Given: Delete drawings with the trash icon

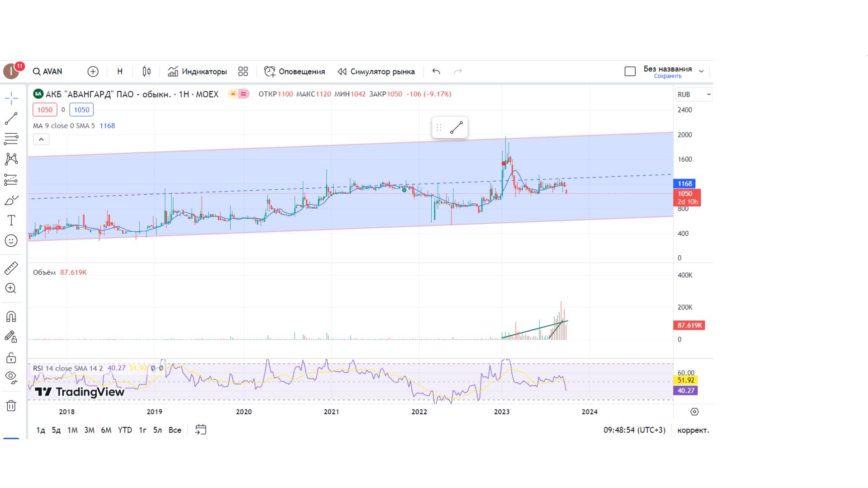Looking at the screenshot, I should 11,405.
